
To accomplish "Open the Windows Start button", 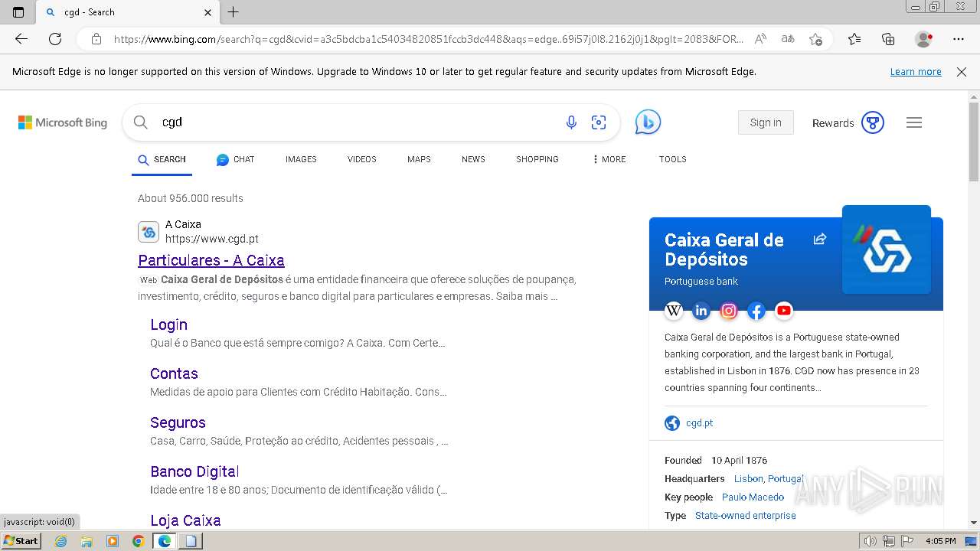I will click(21, 541).
